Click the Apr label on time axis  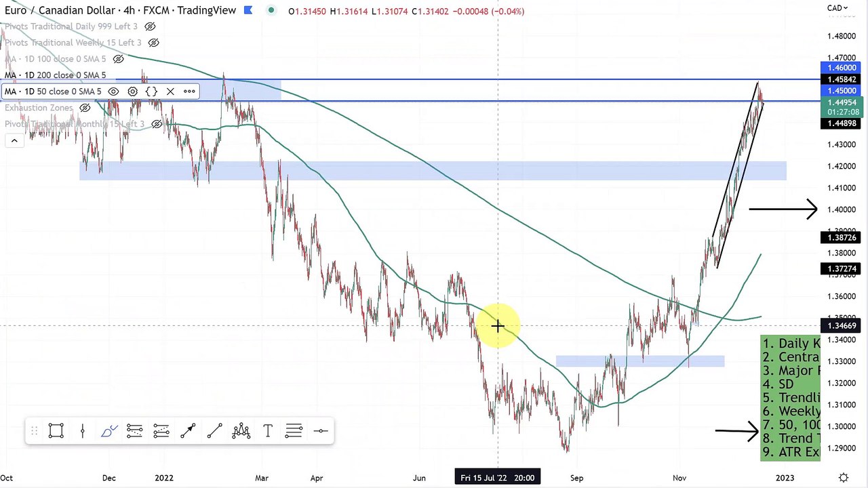317,478
